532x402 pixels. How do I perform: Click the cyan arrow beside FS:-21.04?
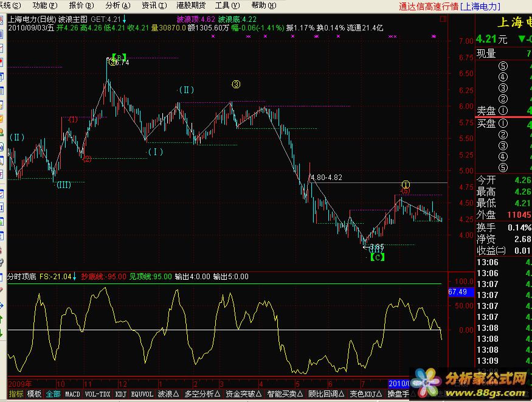pyautogui.click(x=74, y=277)
